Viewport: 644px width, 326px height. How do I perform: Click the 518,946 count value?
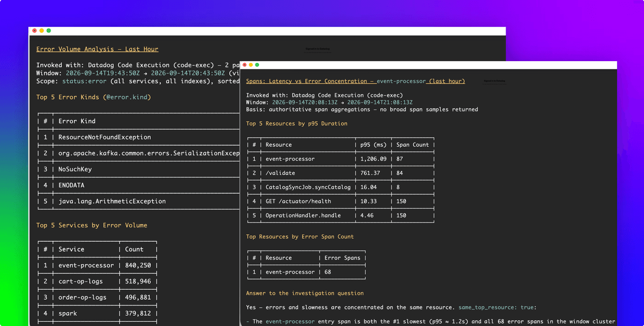138,281
